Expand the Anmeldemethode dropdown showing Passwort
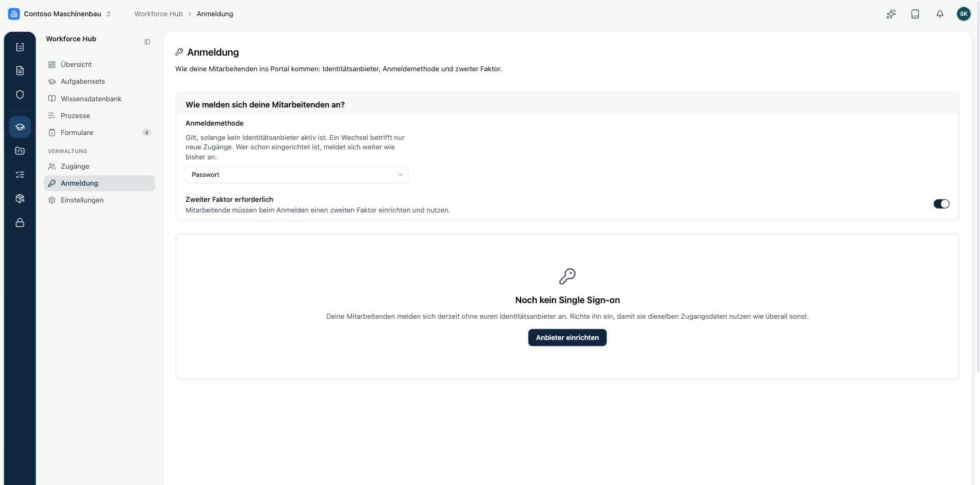 coord(297,175)
